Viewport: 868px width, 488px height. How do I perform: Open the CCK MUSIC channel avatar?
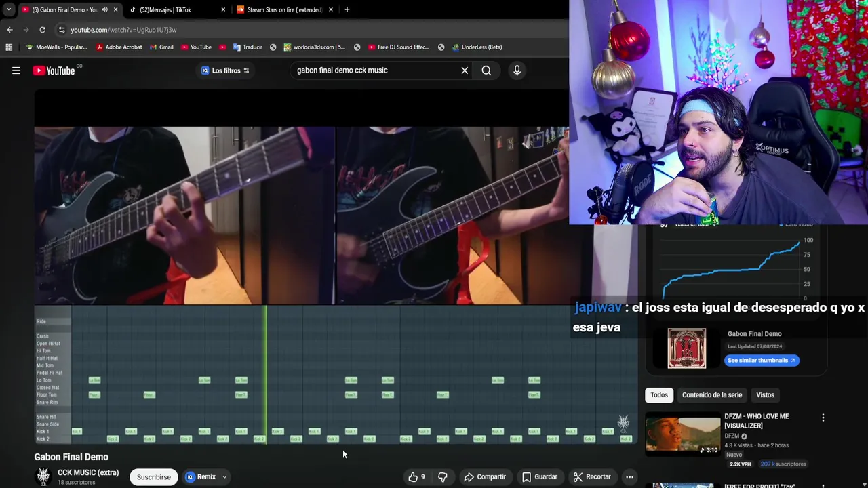pos(43,476)
